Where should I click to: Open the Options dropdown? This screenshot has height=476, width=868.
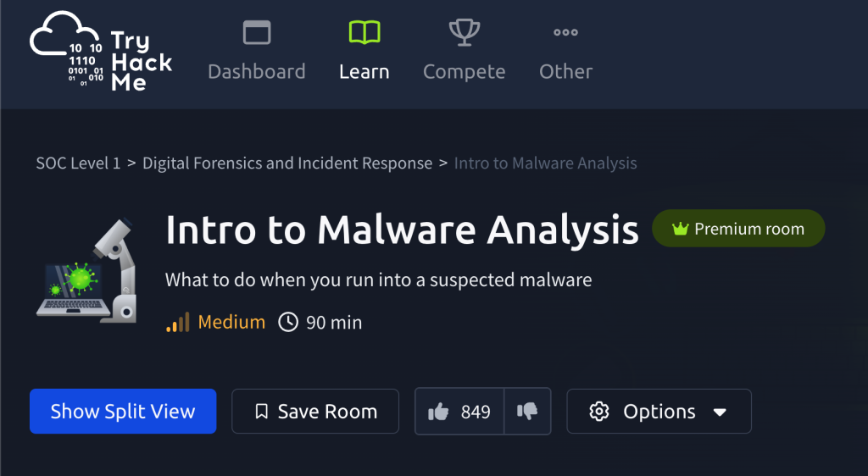[x=659, y=412]
